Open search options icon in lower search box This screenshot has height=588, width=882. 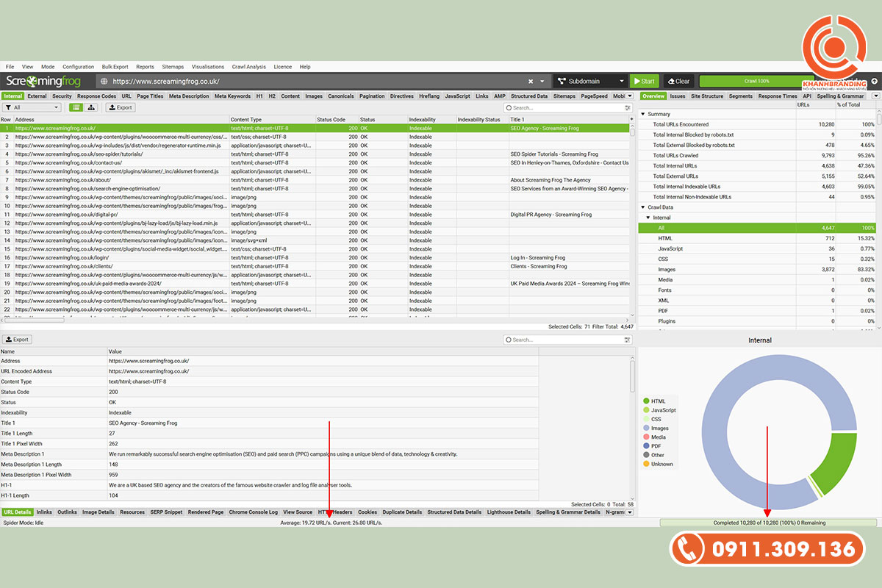point(628,340)
